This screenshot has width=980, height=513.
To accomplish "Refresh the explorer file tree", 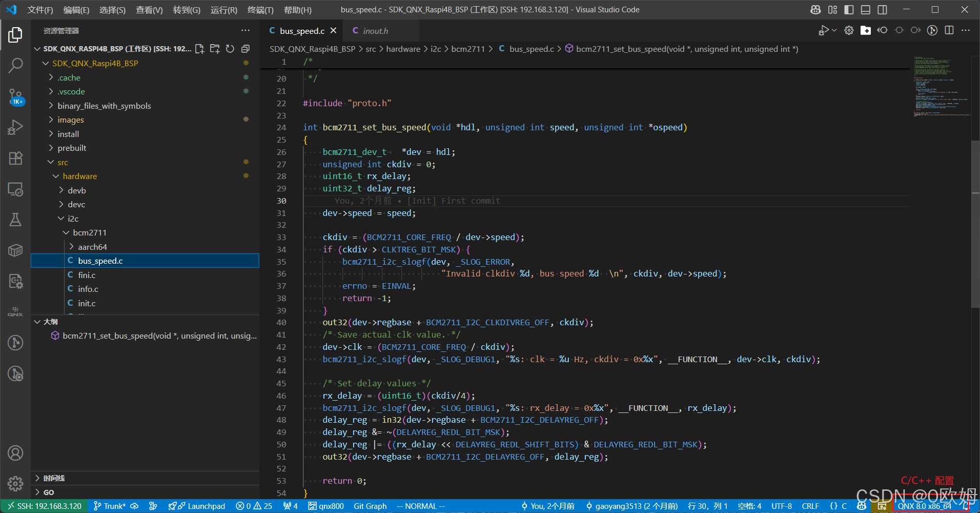I will point(230,49).
